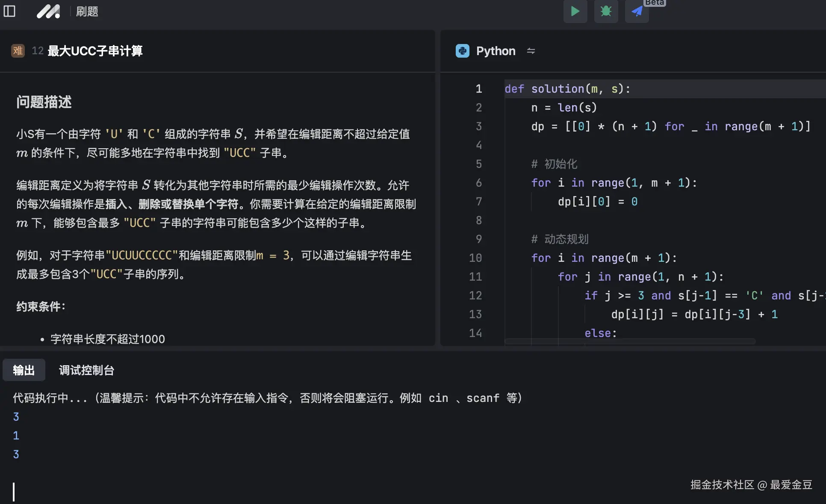Click line number 1 in the code editor
This screenshot has height=504, width=826.
coord(478,89)
